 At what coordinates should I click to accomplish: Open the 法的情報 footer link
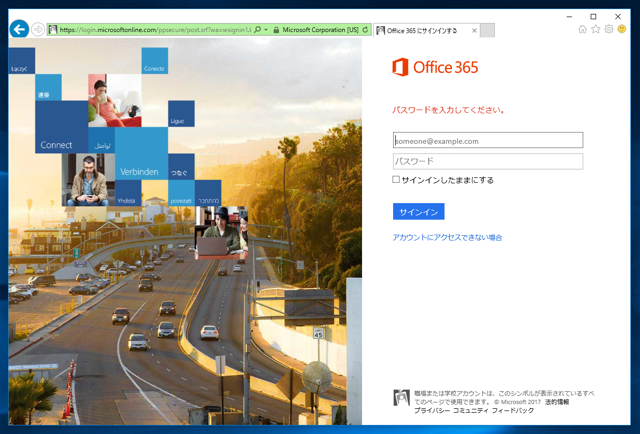point(557,402)
